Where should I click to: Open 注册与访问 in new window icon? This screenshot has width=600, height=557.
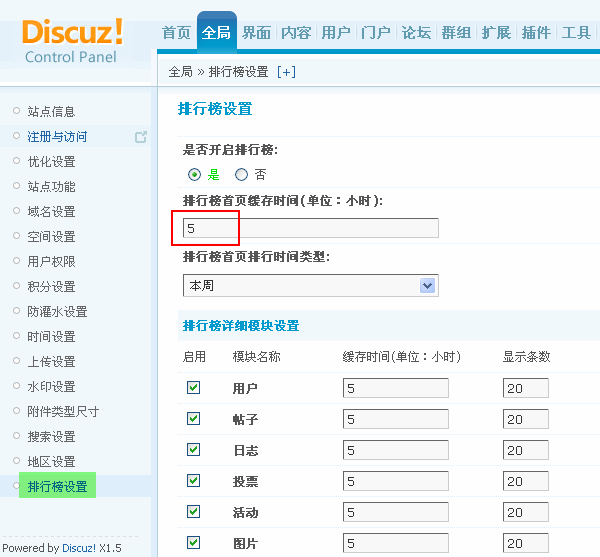click(141, 137)
